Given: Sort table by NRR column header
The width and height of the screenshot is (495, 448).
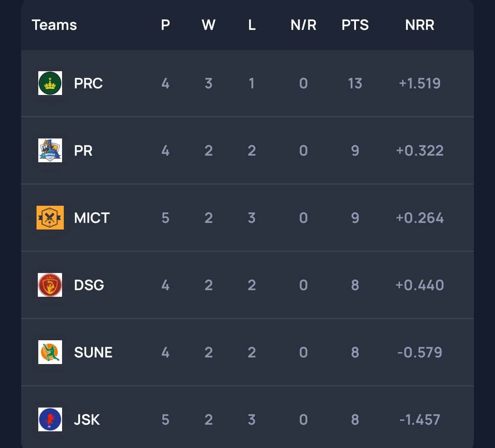Looking at the screenshot, I should [419, 25].
